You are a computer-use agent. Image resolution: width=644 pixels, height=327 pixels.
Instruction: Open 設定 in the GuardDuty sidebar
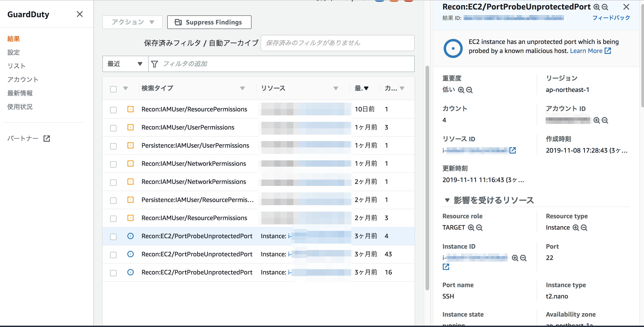[x=14, y=53]
